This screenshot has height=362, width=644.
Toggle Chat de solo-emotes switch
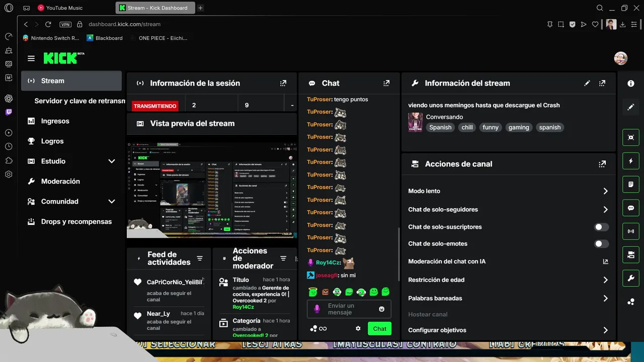click(602, 244)
